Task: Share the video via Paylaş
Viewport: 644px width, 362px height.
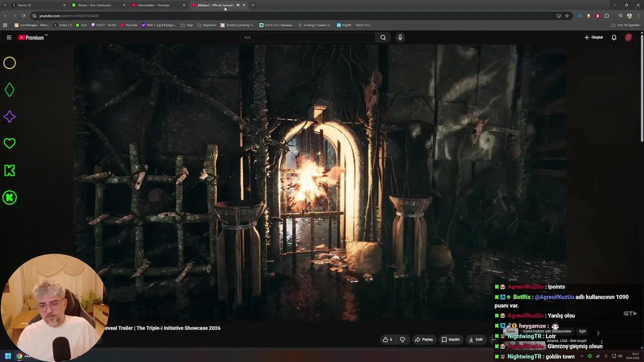Action: (424, 339)
